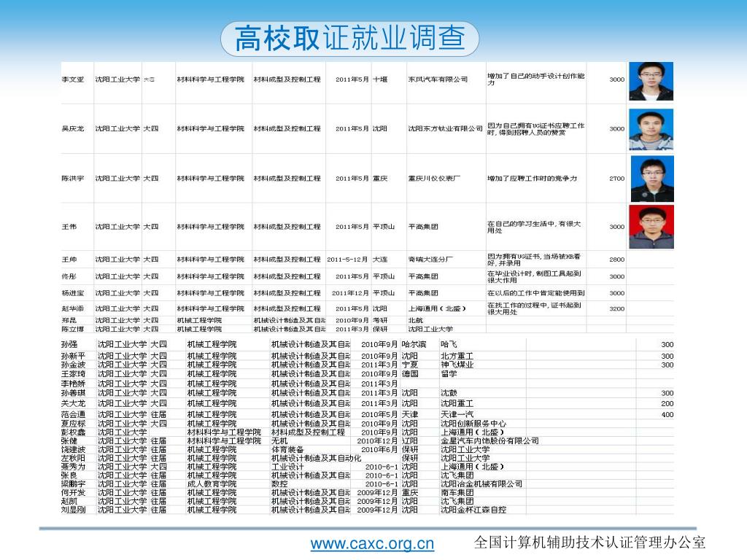Select the name cell 赵凯

pos(69,501)
